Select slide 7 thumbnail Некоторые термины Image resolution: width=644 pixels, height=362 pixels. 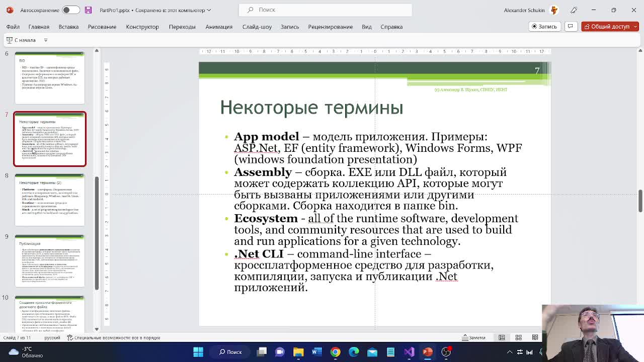(50, 139)
